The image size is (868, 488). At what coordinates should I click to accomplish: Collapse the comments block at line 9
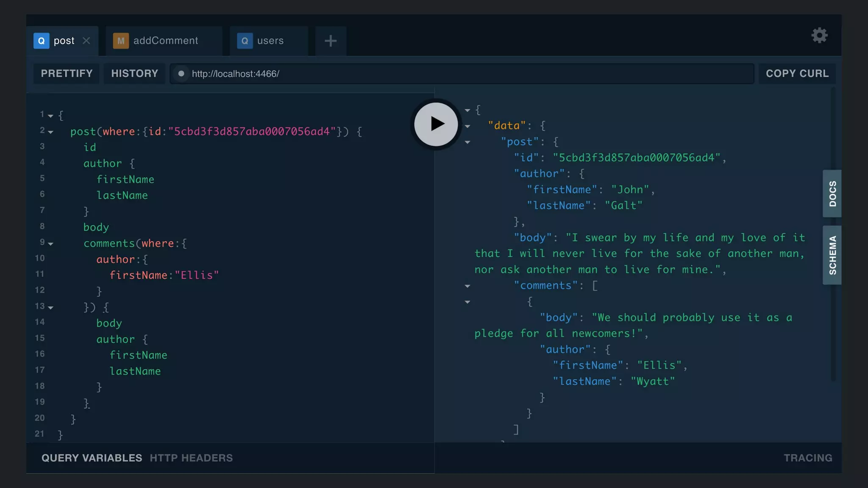coord(51,244)
